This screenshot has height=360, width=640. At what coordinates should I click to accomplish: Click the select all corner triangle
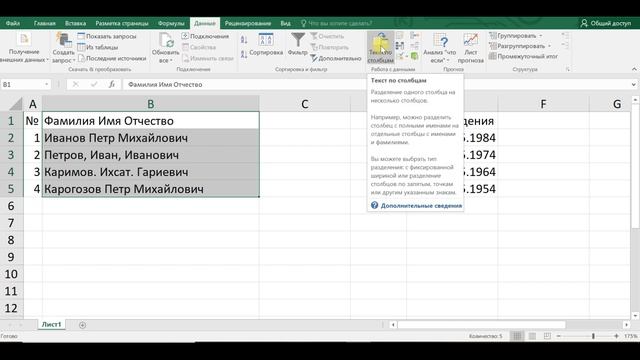[x=15, y=104]
